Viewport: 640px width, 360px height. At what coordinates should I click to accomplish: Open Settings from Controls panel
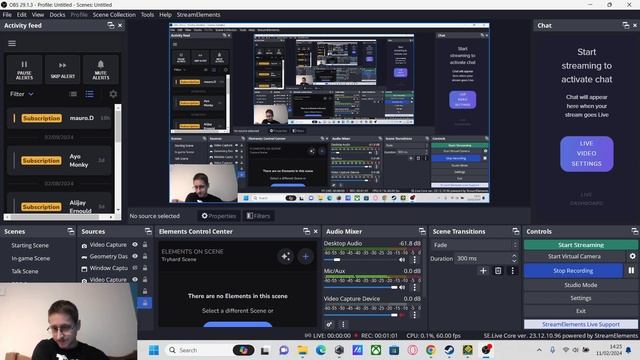click(580, 298)
